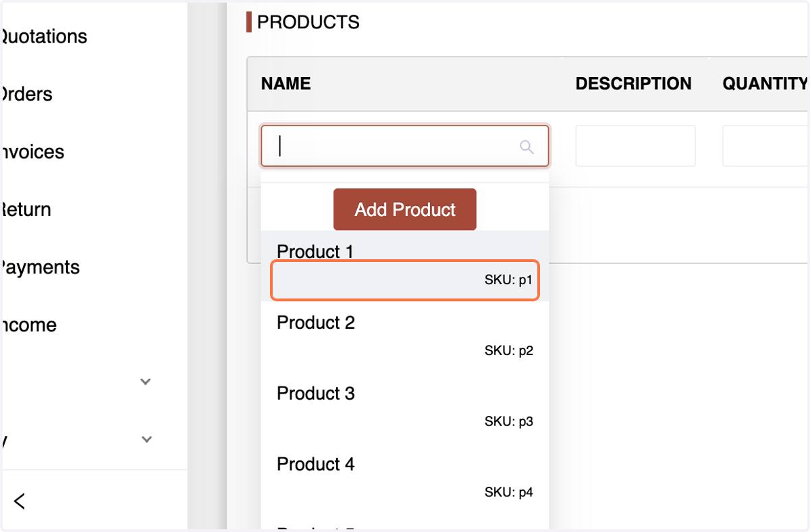Click the SKU: p2 label
The height and width of the screenshot is (532, 810).
coord(509,351)
